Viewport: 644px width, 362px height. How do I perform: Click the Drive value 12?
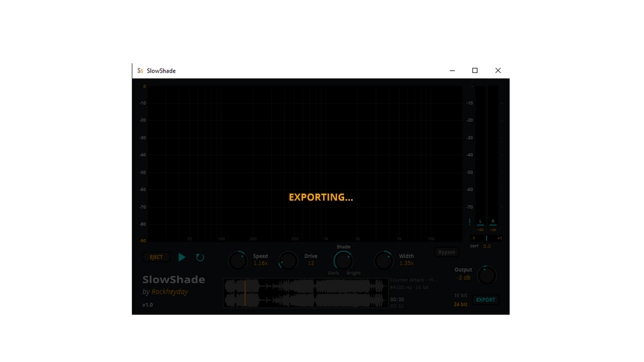[x=311, y=263]
